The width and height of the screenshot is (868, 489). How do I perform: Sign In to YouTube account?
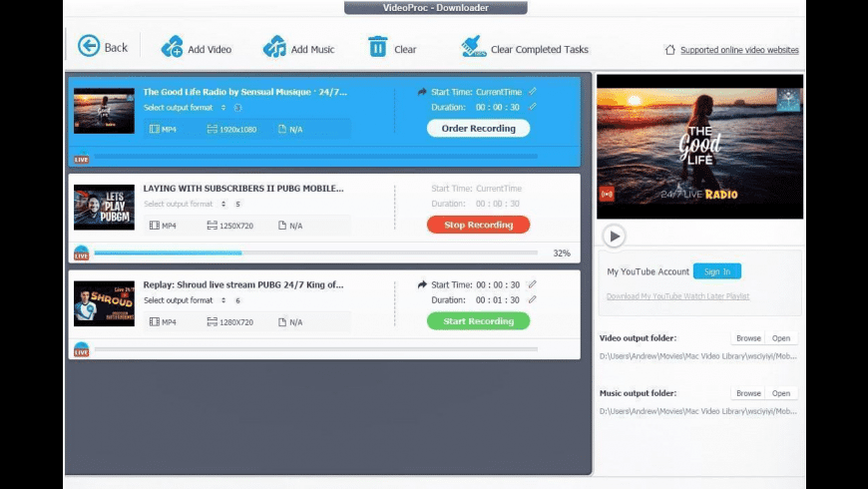[x=717, y=271]
